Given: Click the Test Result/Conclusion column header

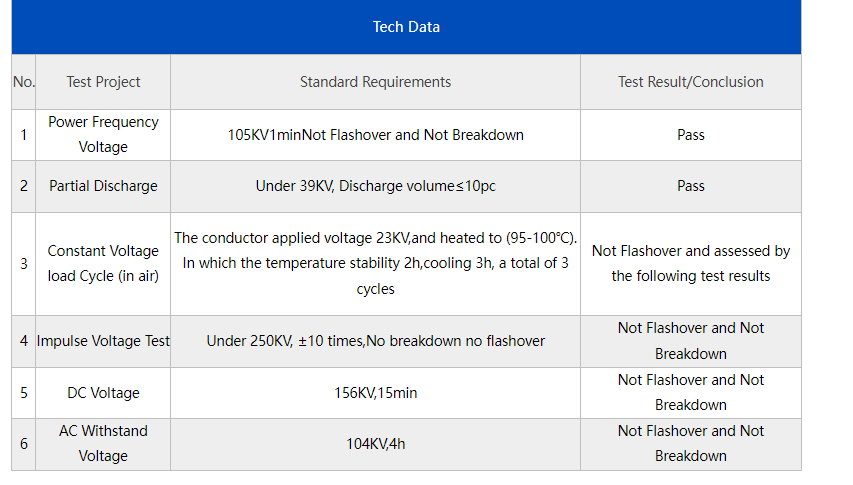Looking at the screenshot, I should 691,82.
